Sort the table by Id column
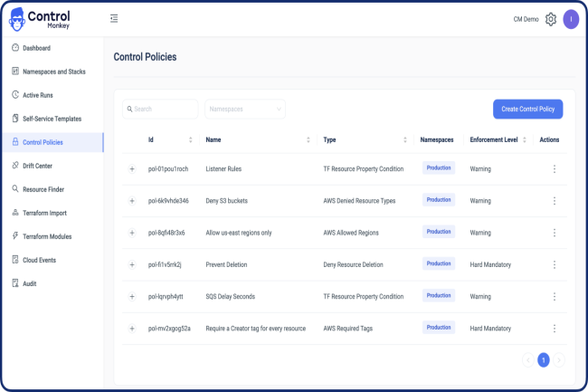The width and height of the screenshot is (588, 392). point(190,139)
